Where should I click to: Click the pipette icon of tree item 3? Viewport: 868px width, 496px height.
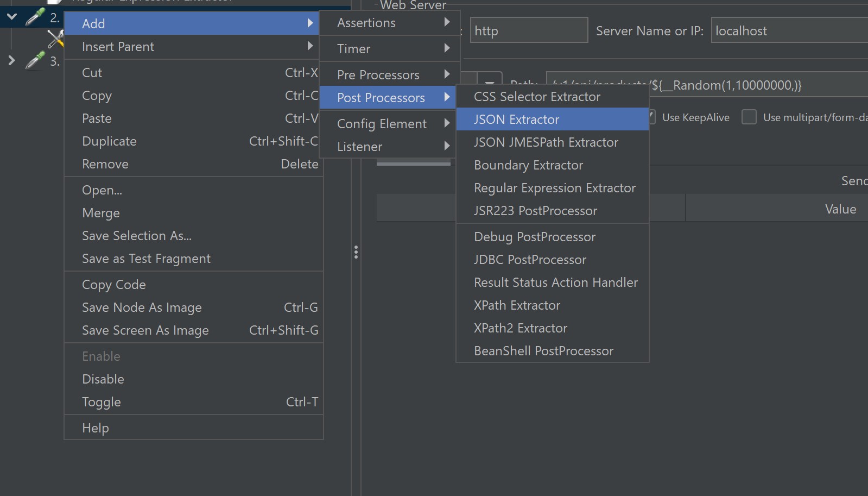pyautogui.click(x=35, y=60)
